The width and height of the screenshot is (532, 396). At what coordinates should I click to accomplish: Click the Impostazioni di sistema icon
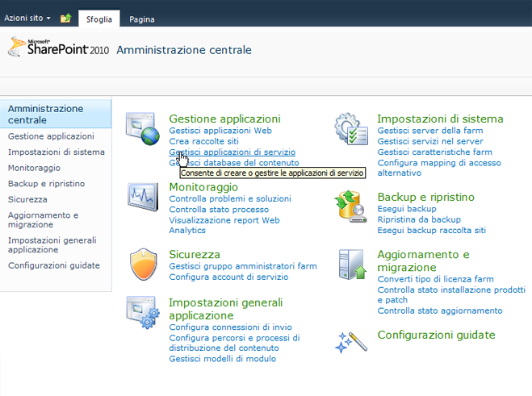click(x=352, y=130)
